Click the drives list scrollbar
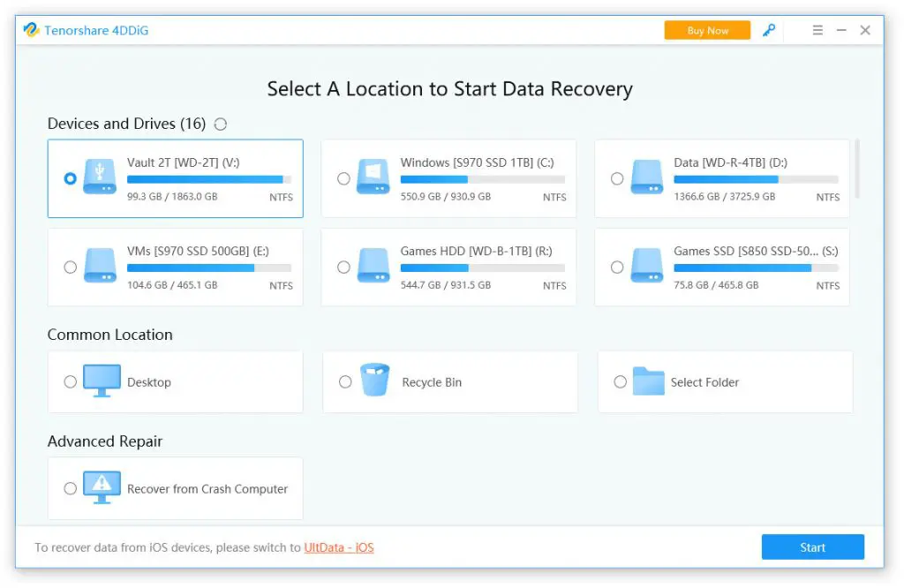This screenshot has width=904, height=588. (857, 169)
